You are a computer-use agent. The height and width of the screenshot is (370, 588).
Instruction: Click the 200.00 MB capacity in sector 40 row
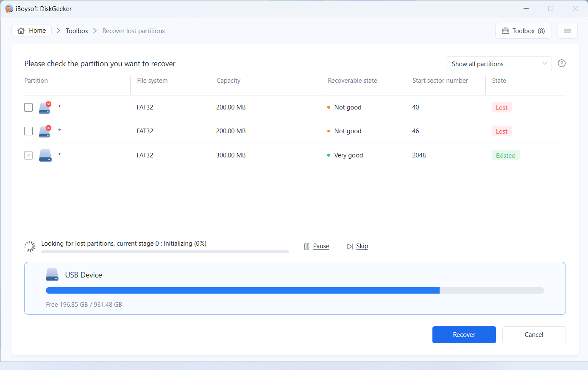pos(231,107)
